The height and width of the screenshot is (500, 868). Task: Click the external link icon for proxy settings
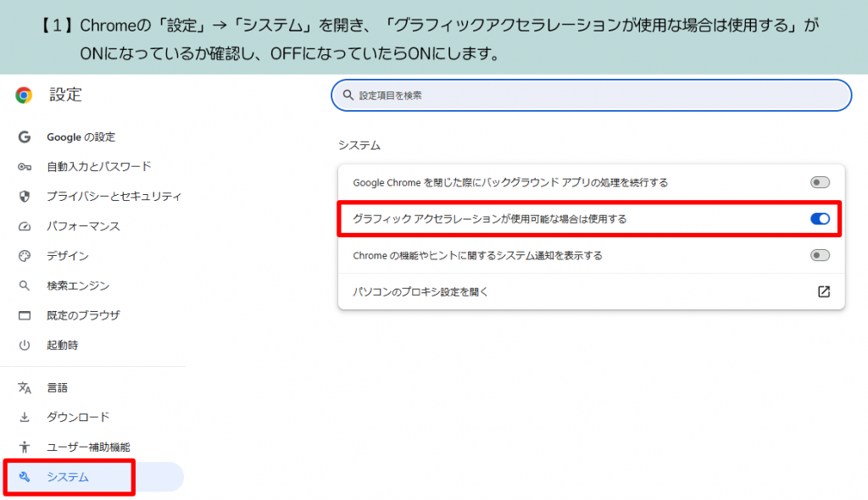tap(821, 292)
